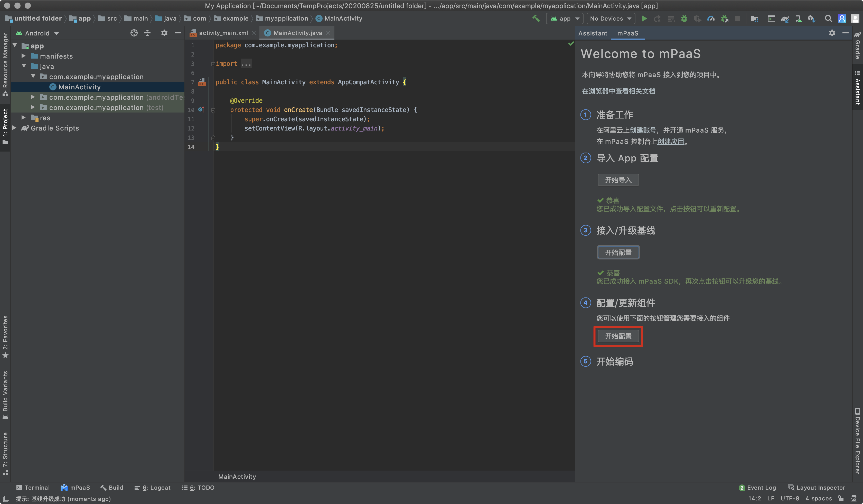This screenshot has width=863, height=504.
Task: Click Collapse All icon in project panel
Action: [x=147, y=33]
